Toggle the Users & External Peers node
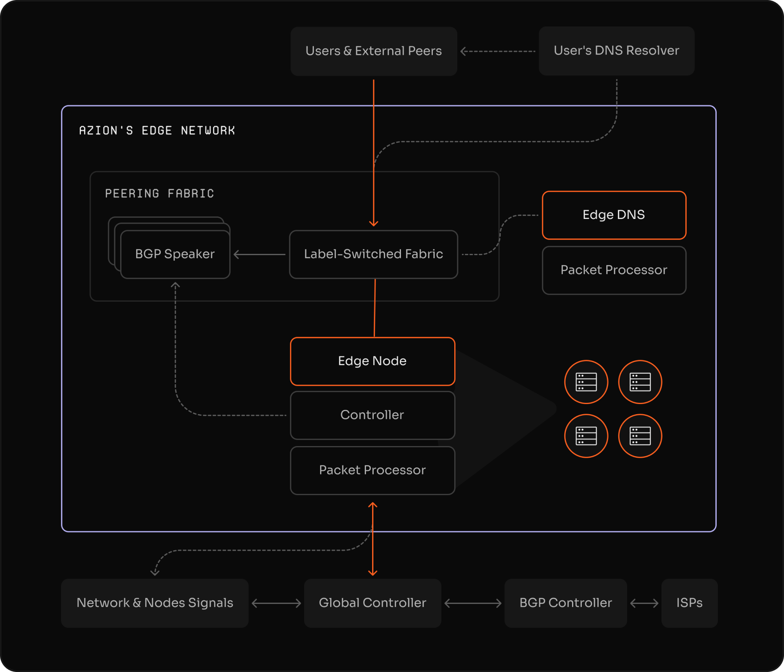Screen dimensions: 784x672 pos(374,51)
